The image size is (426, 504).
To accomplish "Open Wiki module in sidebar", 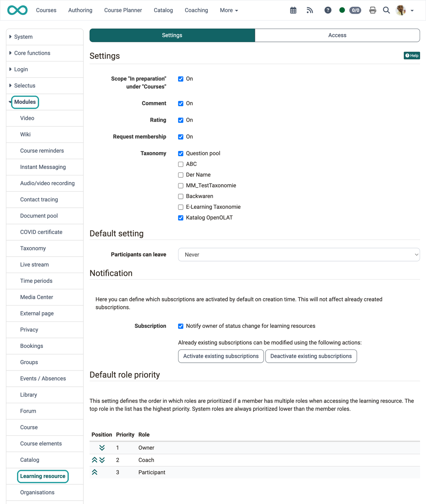I will [45, 135].
